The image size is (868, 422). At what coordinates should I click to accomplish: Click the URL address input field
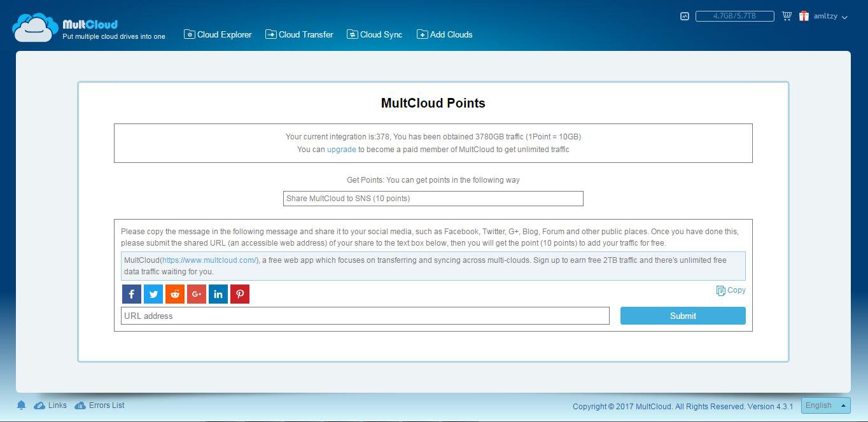(x=365, y=316)
